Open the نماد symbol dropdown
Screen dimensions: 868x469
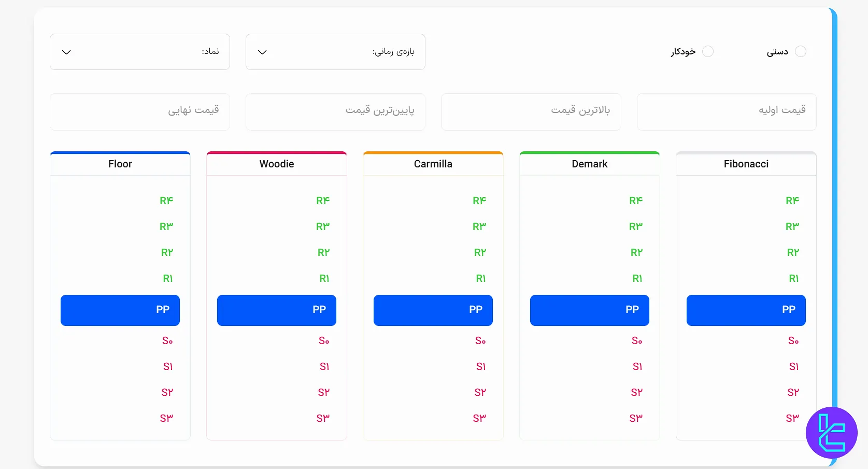click(x=139, y=52)
